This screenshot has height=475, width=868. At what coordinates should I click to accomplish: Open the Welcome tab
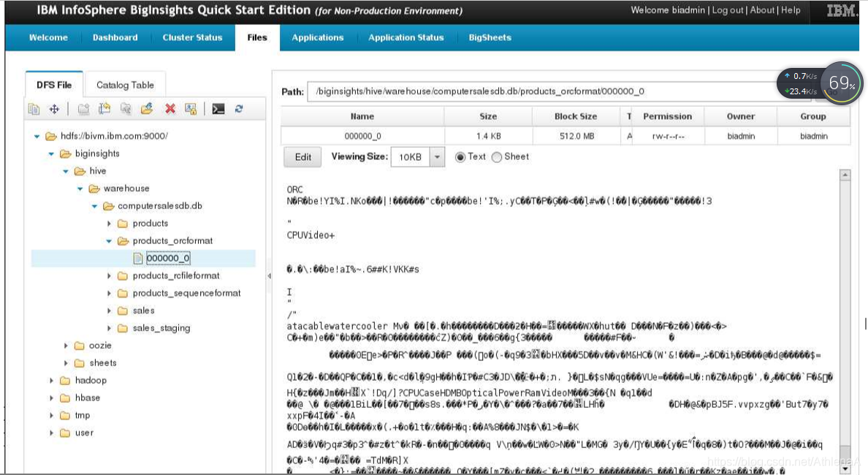48,38
